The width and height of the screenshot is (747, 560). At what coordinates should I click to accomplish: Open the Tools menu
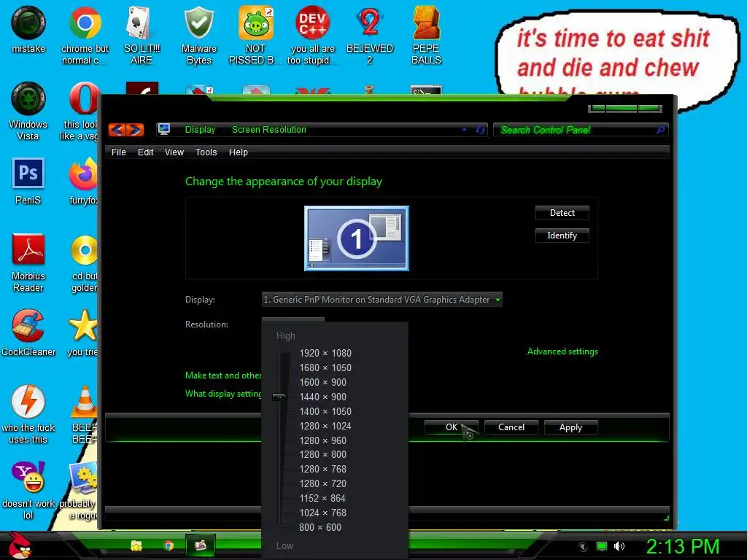pyautogui.click(x=206, y=152)
